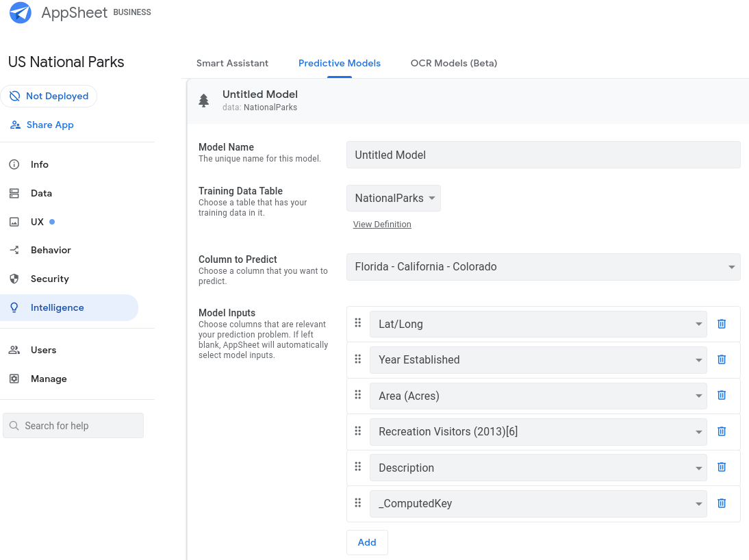Click the BUSINESS plan label
Viewport: 749px width, 560px height.
[x=132, y=12]
